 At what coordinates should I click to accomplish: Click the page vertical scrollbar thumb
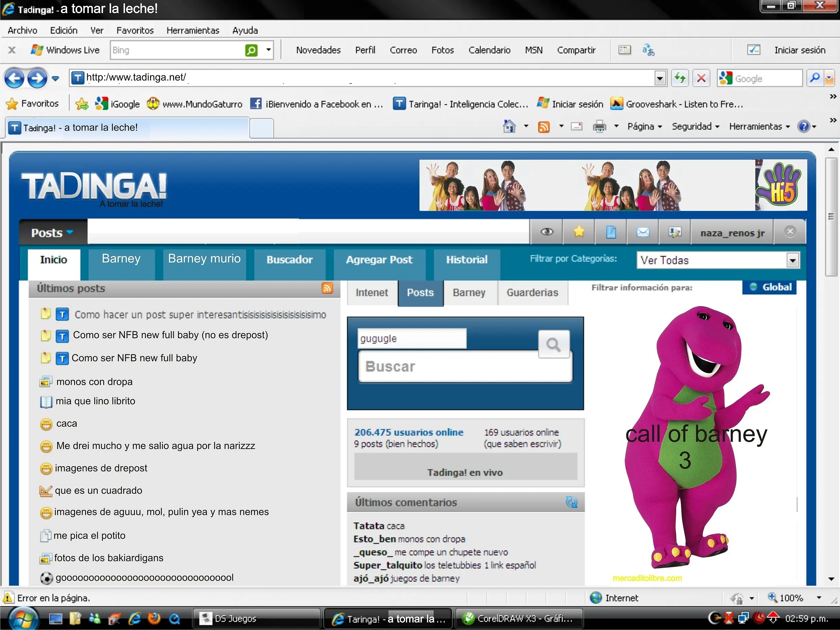[831, 217]
